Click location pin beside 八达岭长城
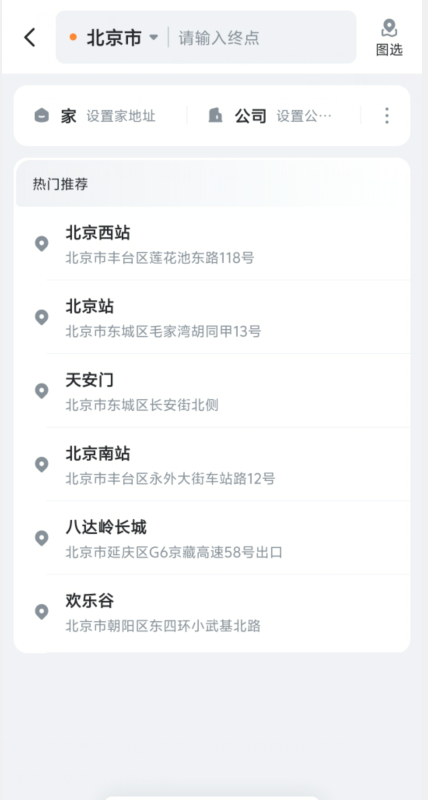The image size is (428, 800). [x=41, y=538]
